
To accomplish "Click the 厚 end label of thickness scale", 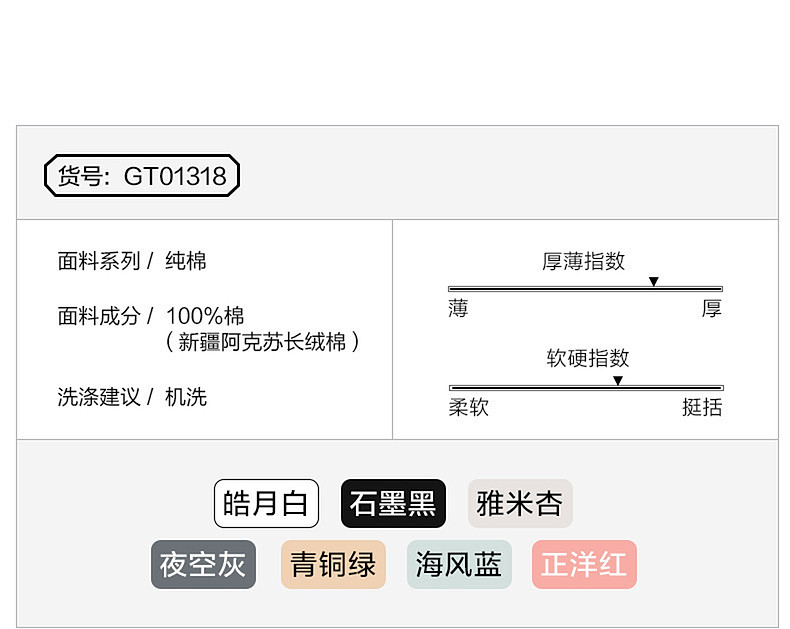I will click(x=711, y=309).
